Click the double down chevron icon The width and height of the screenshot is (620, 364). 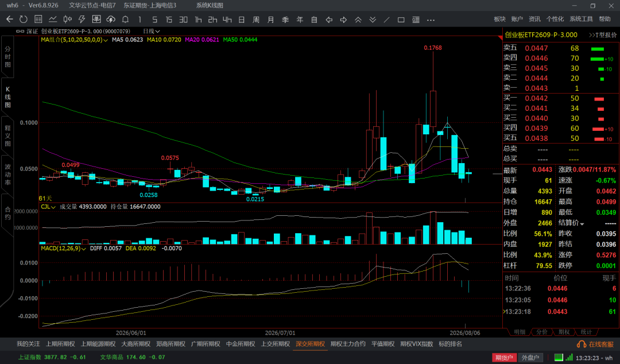[x=373, y=20]
